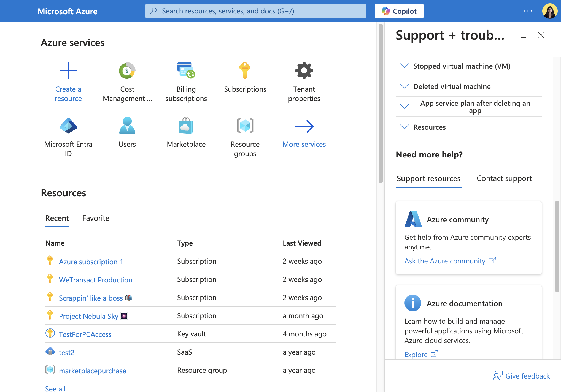Viewport: 561px width, 392px height.
Task: Click the More services arrow icon
Action: tap(304, 126)
